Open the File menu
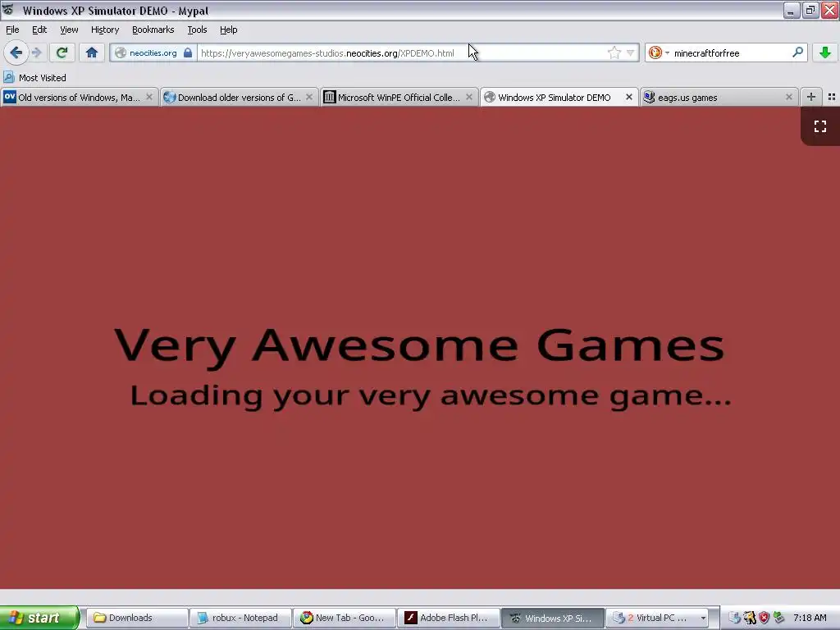Viewport: 840px width, 630px height. tap(12, 30)
